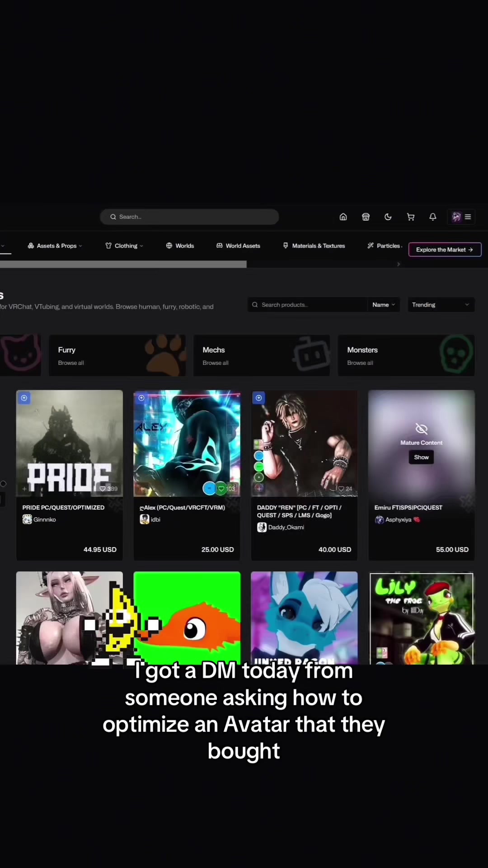Open Materials & Textures category
488x868 pixels.
click(314, 246)
